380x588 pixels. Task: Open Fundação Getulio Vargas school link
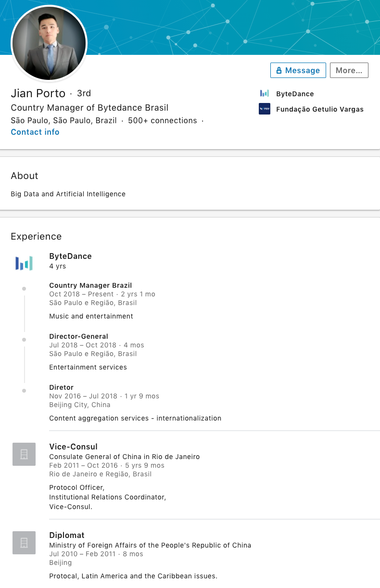320,109
